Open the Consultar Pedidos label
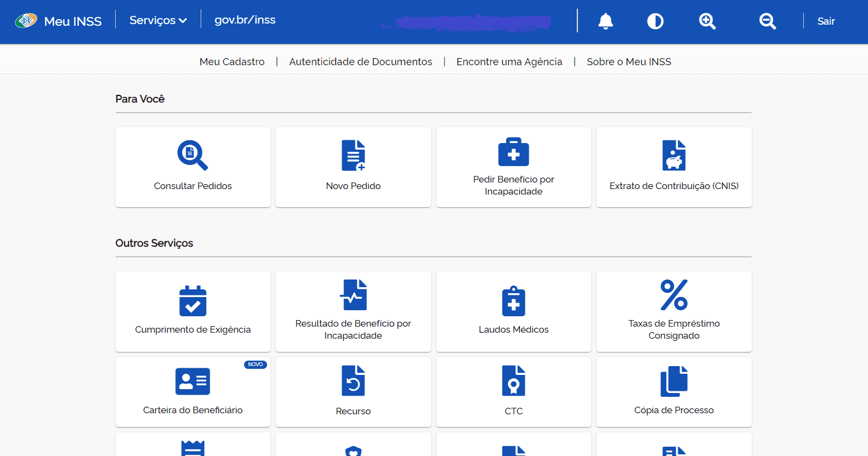 193,186
